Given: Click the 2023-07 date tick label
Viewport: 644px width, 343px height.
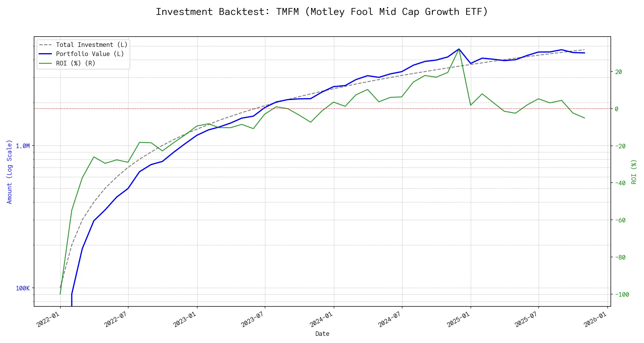Looking at the screenshot, I should (x=252, y=319).
